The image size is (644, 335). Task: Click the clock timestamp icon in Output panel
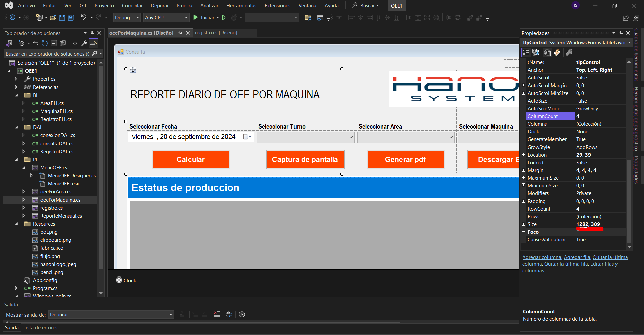(x=242, y=314)
